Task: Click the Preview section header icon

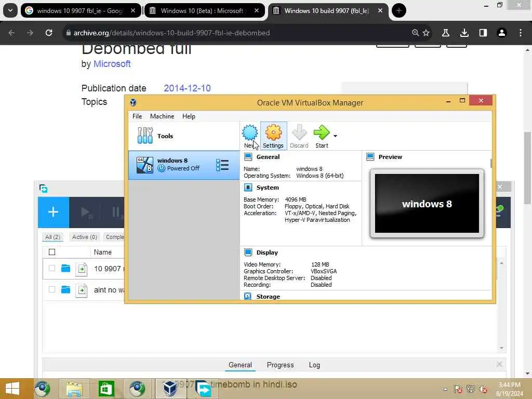Action: coord(370,157)
